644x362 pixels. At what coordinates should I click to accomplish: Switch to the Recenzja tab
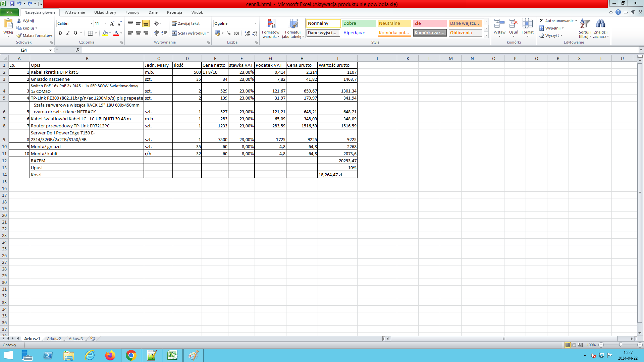174,12
